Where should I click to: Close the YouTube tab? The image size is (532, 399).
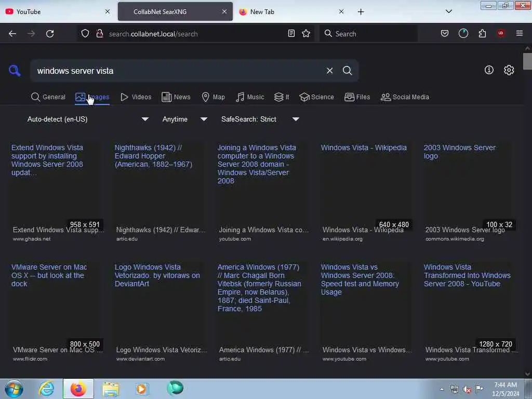point(108,11)
